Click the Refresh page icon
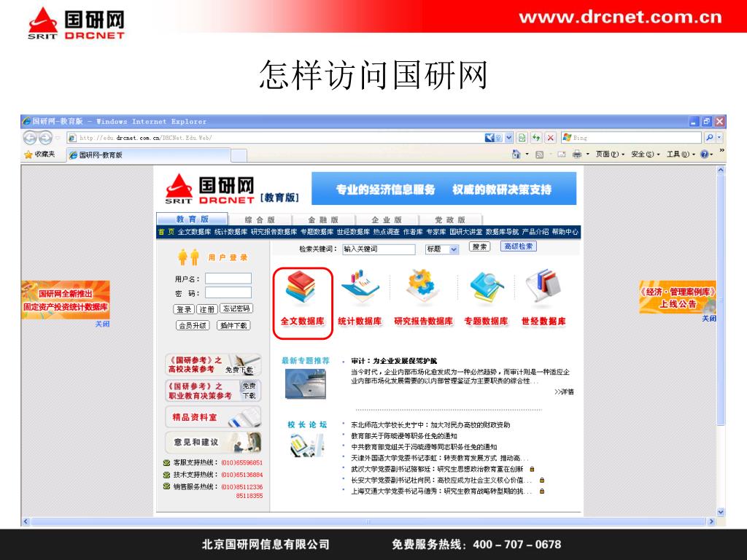Screen dimensions: 747x560 point(536,138)
